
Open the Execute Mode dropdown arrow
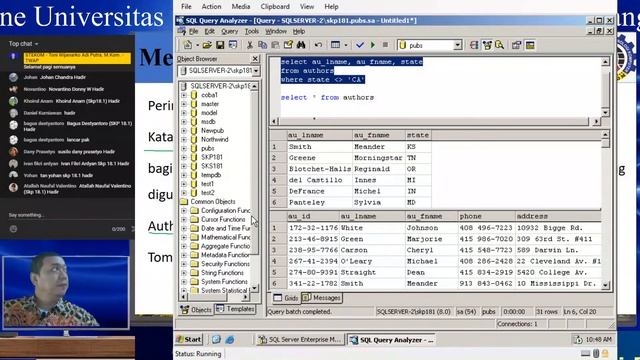pyautogui.click(x=345, y=45)
